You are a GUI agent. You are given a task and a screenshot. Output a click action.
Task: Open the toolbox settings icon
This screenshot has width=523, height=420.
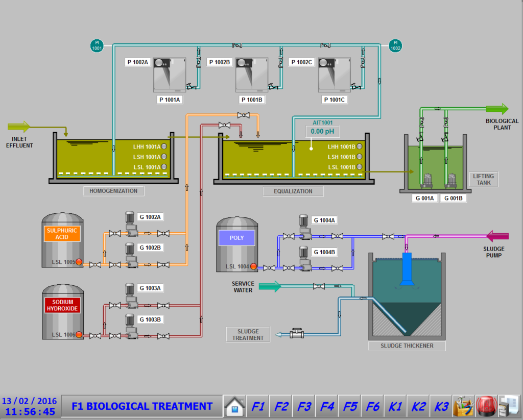(463, 406)
